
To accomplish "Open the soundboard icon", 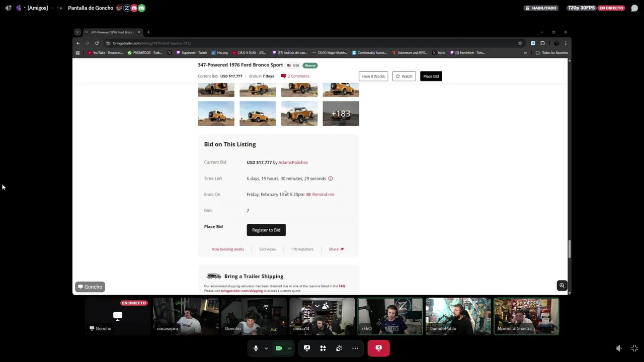I will pyautogui.click(x=339, y=348).
